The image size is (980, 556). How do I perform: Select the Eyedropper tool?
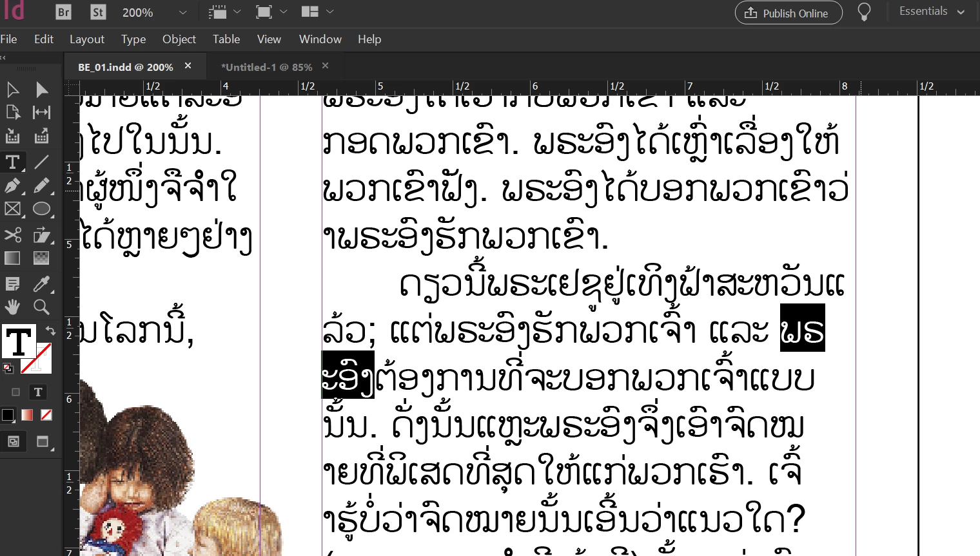[x=42, y=283]
